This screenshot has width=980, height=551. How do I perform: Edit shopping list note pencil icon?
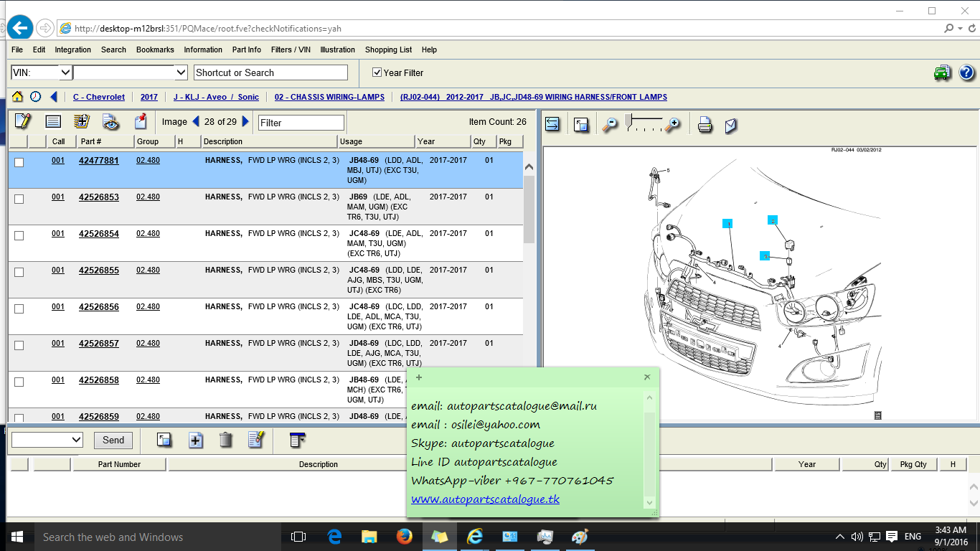pos(256,440)
